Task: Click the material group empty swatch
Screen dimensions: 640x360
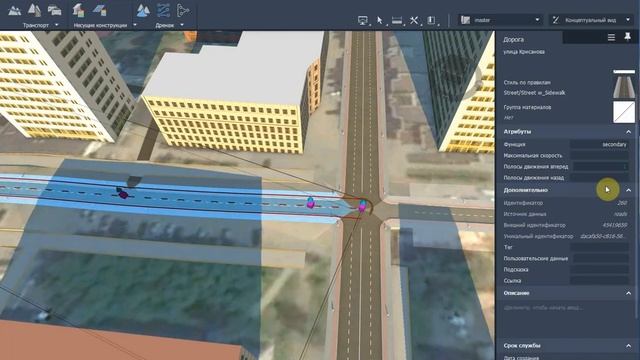Action: click(x=624, y=112)
